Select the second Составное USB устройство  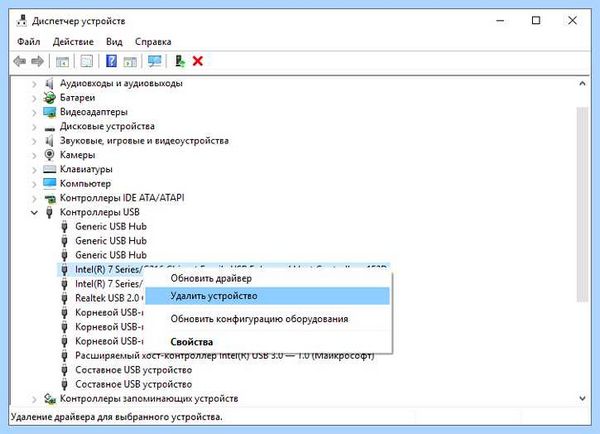click(134, 384)
